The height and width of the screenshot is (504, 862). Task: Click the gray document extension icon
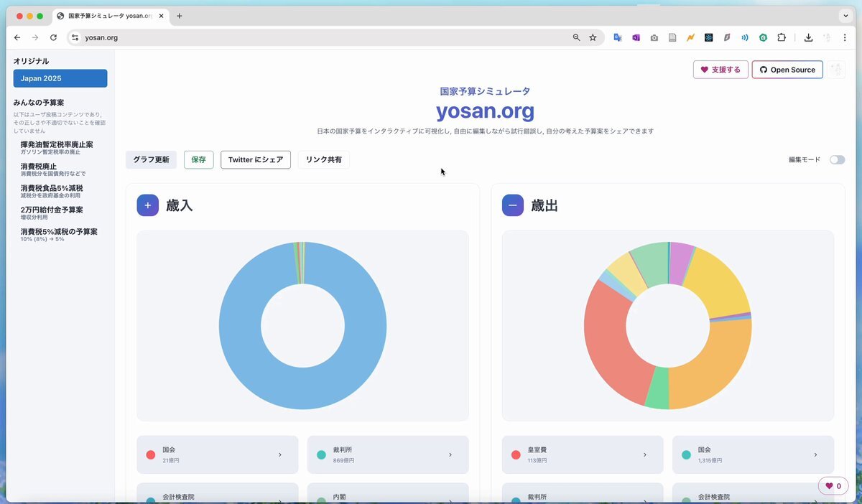click(672, 37)
